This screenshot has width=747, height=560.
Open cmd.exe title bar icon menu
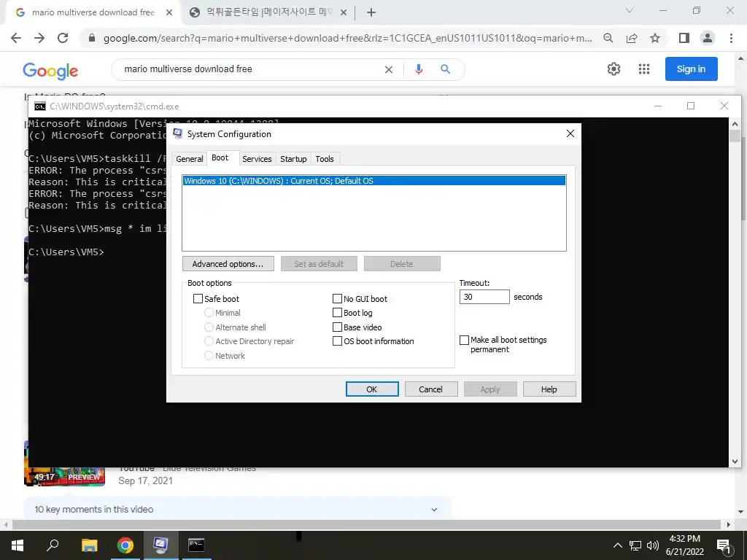[40, 106]
